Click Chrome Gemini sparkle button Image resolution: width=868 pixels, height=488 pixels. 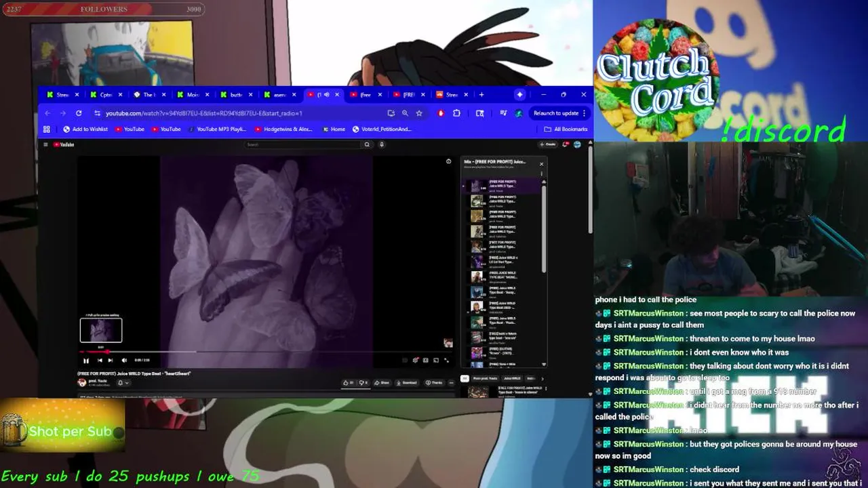point(519,95)
